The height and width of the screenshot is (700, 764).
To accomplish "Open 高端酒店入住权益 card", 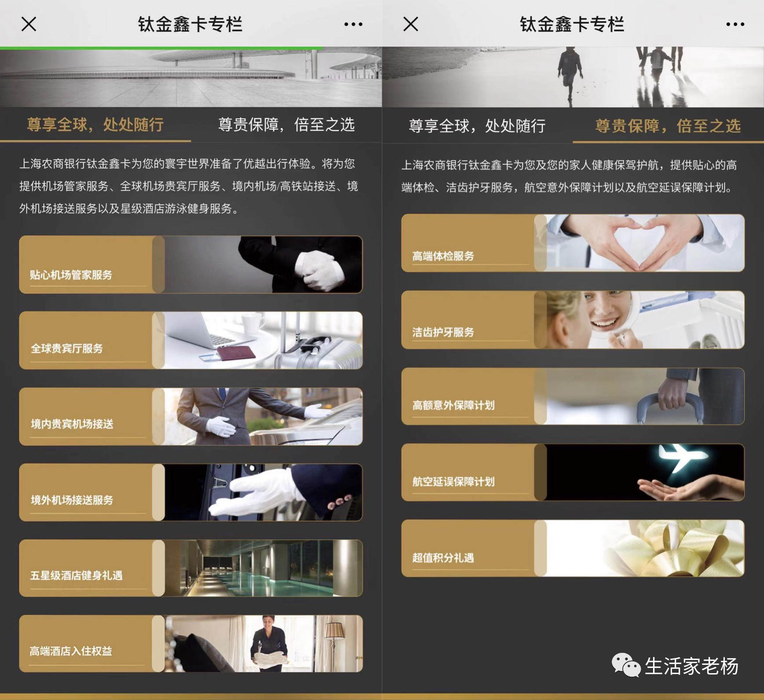I will tap(191, 643).
